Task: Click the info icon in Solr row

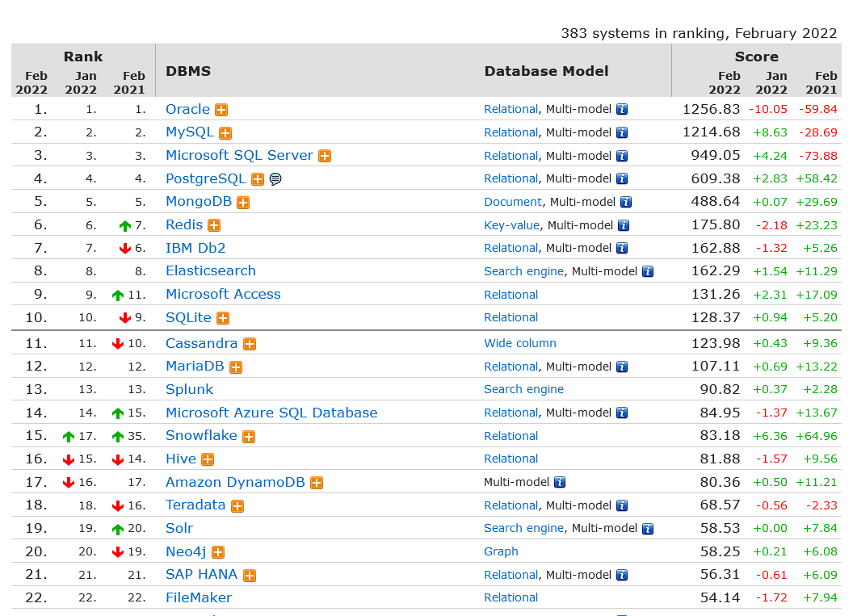Action: coord(647,529)
